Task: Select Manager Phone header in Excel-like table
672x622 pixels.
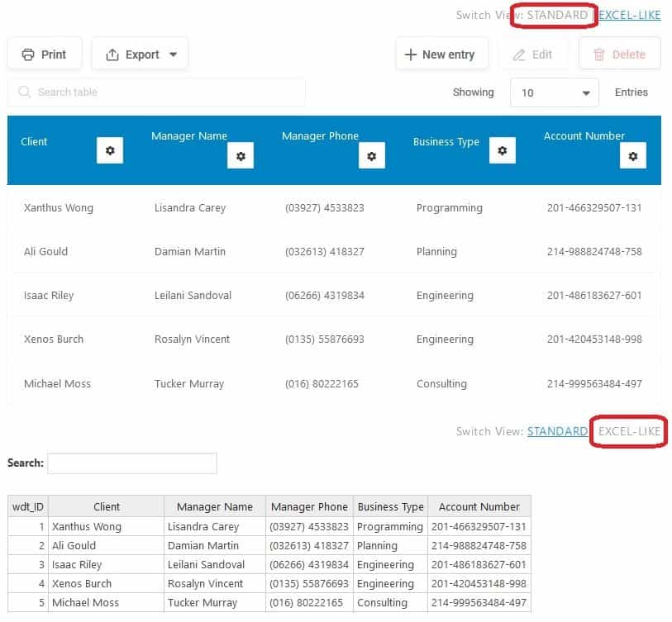Action: tap(309, 506)
